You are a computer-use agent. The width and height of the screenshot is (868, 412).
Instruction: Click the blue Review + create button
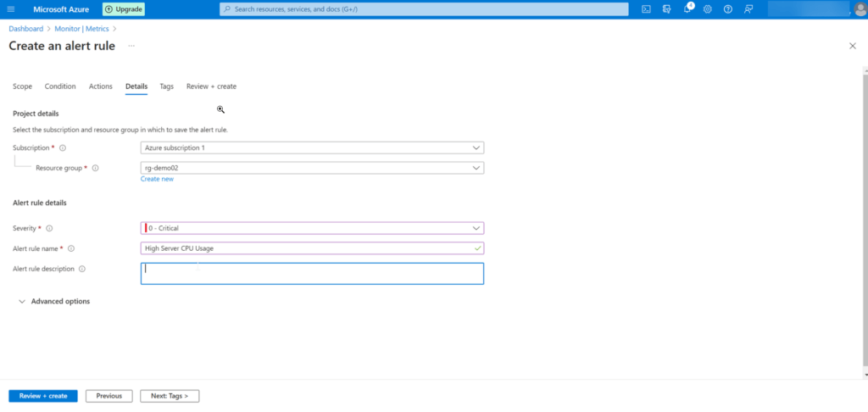click(43, 396)
